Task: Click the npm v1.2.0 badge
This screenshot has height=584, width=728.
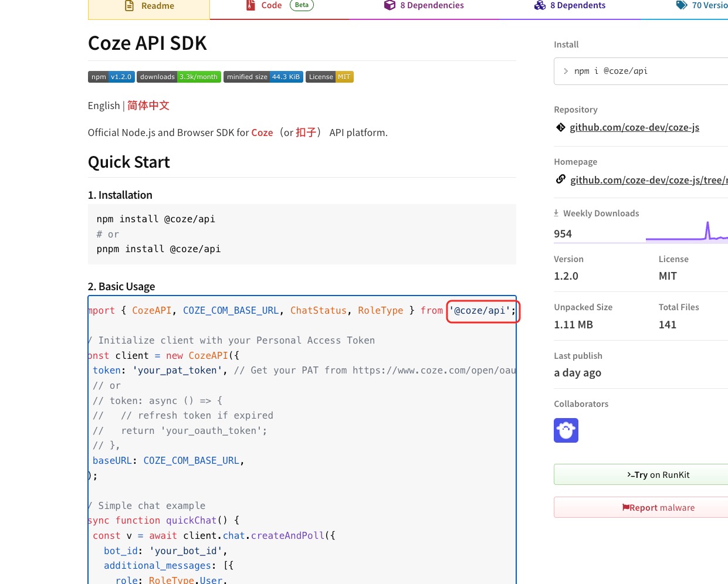Action: pyautogui.click(x=111, y=77)
